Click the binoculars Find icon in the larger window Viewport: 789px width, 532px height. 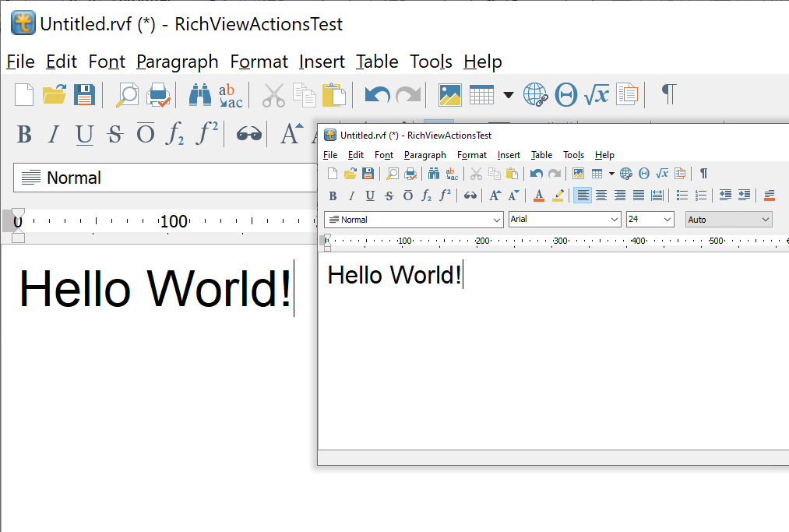tap(200, 95)
